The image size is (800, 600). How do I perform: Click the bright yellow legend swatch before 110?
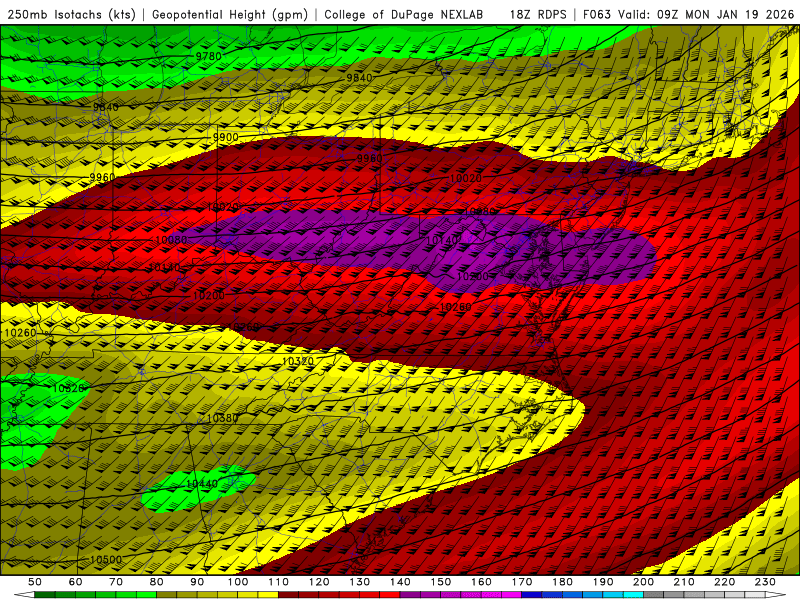(268, 595)
